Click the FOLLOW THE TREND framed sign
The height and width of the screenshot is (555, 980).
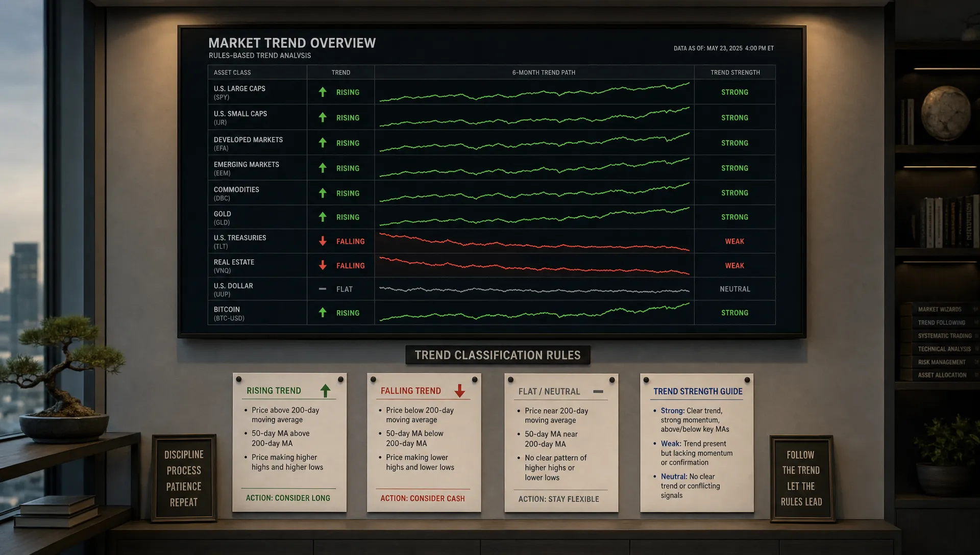pyautogui.click(x=802, y=478)
